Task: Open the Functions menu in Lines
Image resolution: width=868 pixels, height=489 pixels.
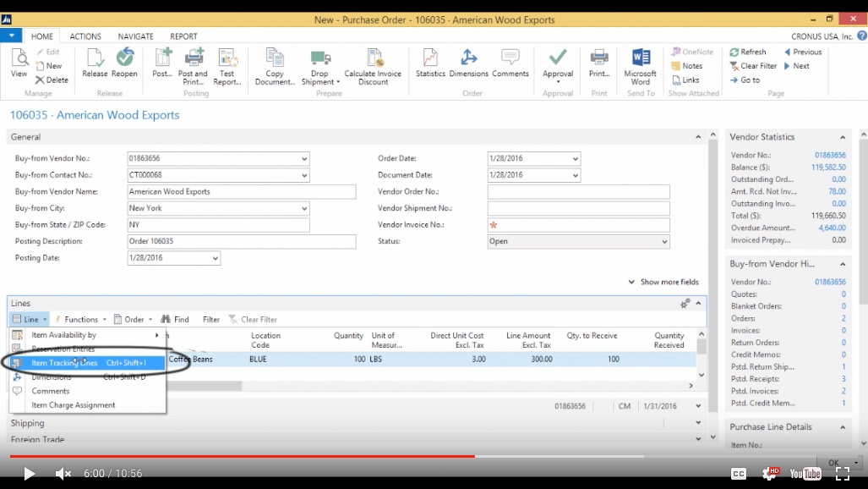Action: coord(80,319)
